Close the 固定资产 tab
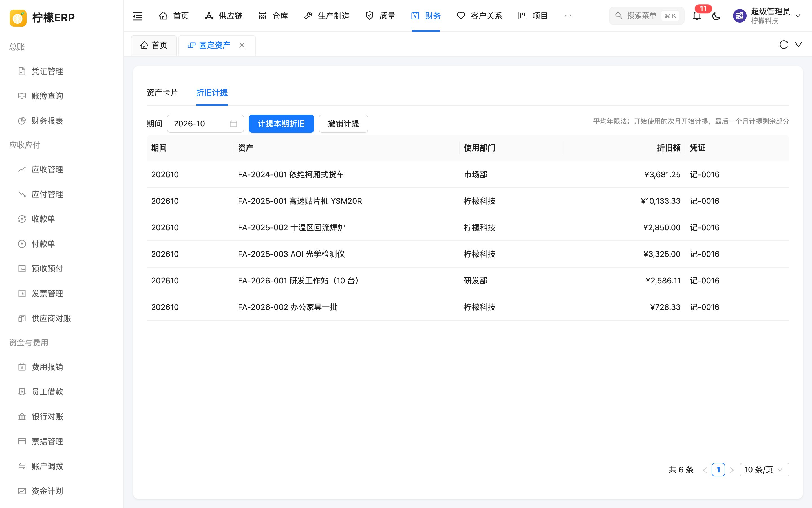The height and width of the screenshot is (508, 812). pos(242,45)
